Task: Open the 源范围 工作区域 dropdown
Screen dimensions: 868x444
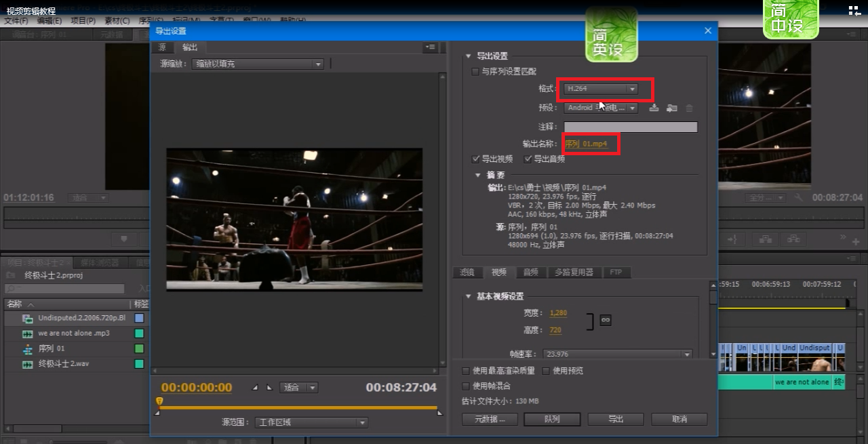Action: click(311, 422)
